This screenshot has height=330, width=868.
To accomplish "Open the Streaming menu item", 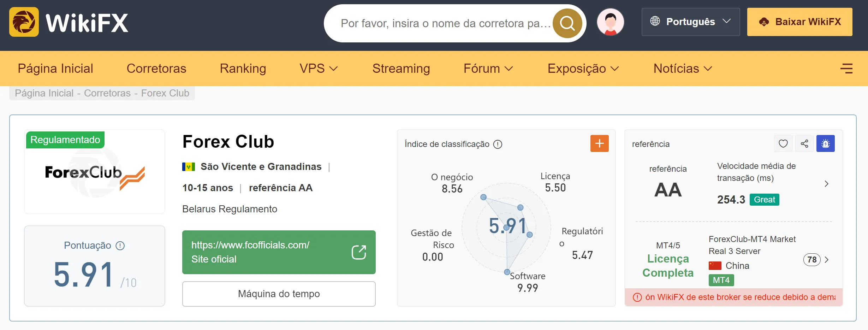I will 401,69.
